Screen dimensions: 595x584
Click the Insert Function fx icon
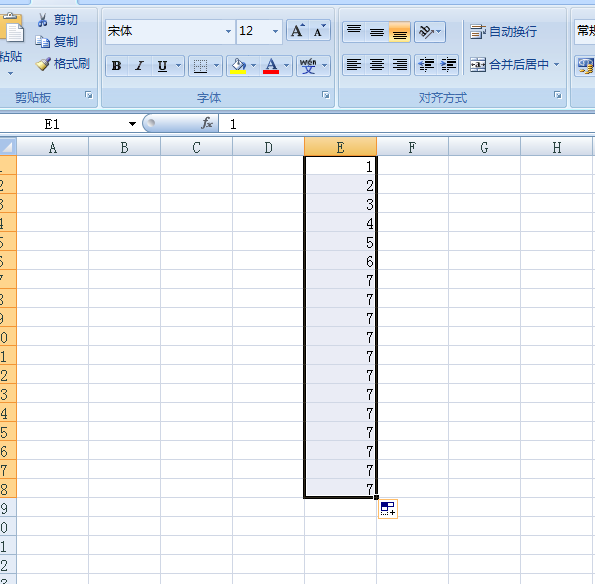(x=207, y=123)
